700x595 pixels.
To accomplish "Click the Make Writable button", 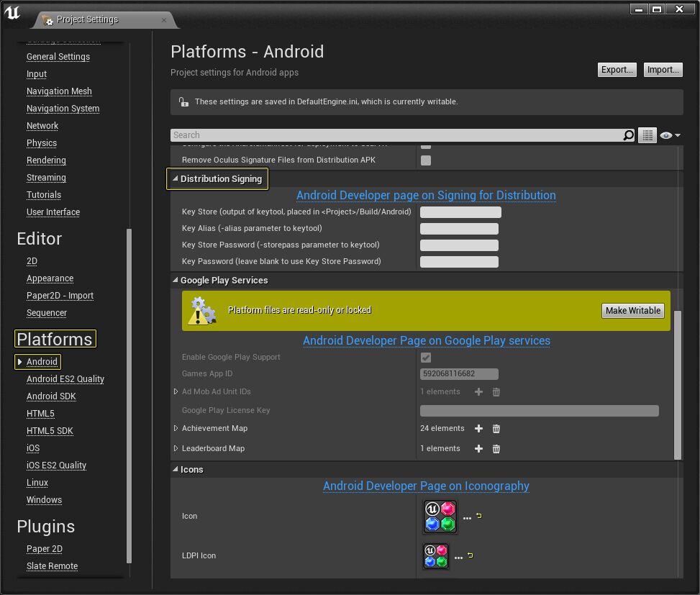I will [632, 311].
